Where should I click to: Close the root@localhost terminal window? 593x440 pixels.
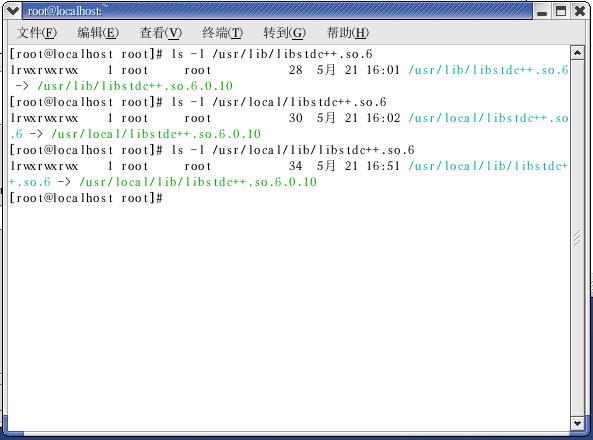(x=580, y=11)
